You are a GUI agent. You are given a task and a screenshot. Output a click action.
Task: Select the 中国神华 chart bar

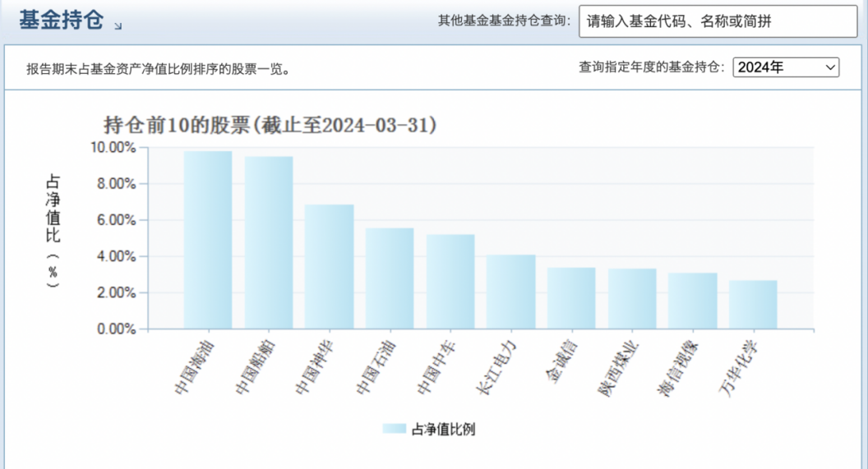point(329,267)
